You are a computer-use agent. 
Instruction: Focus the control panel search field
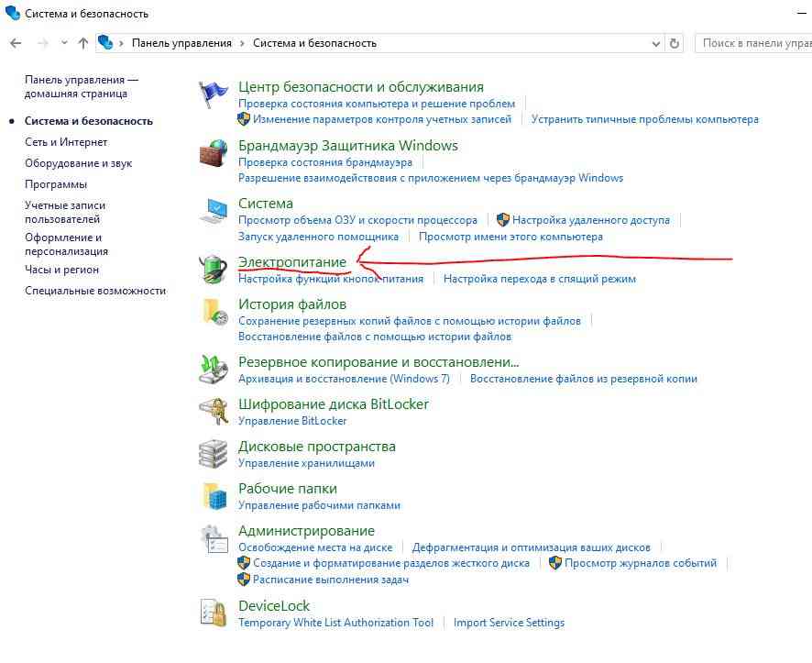(x=753, y=43)
